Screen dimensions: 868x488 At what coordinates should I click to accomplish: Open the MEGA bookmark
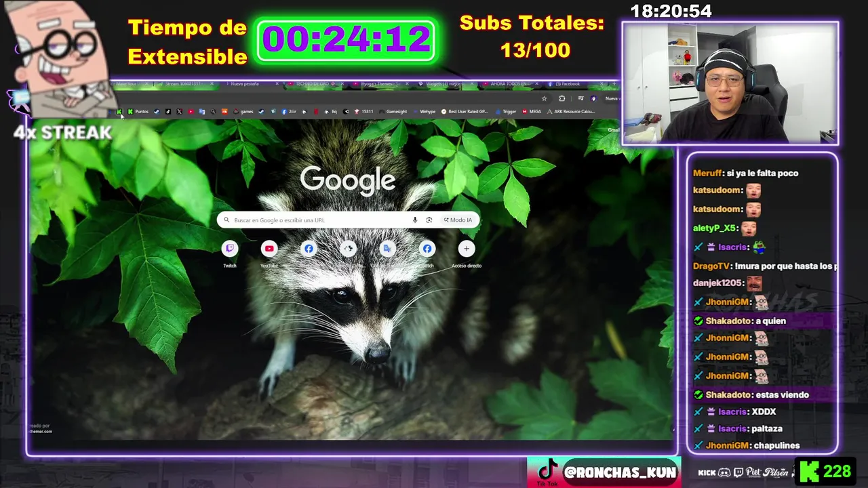tap(532, 112)
